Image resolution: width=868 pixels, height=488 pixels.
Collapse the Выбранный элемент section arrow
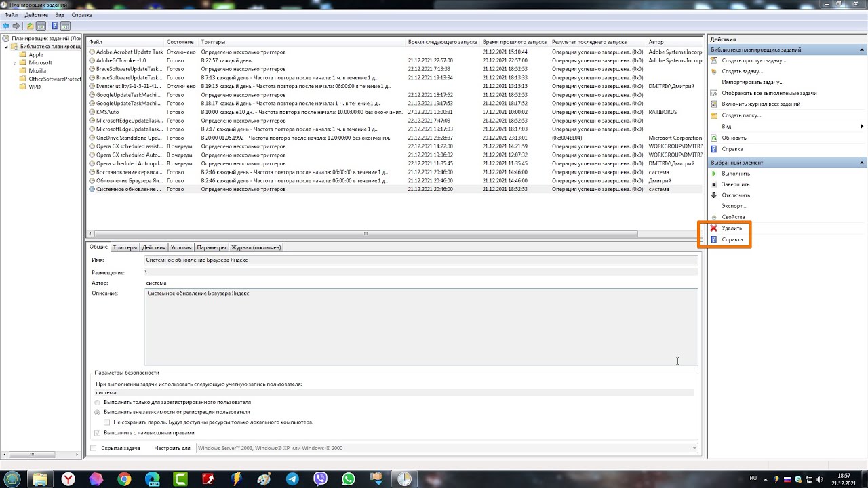tap(862, 163)
